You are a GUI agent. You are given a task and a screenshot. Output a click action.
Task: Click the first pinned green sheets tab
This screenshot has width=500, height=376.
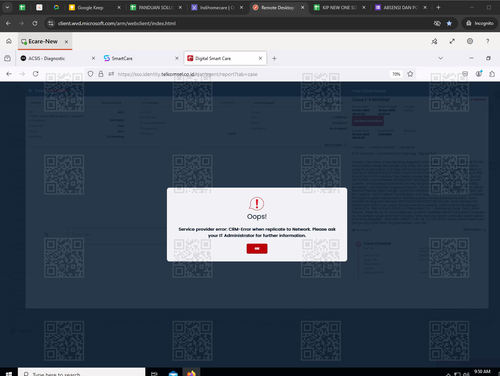[x=22, y=7]
